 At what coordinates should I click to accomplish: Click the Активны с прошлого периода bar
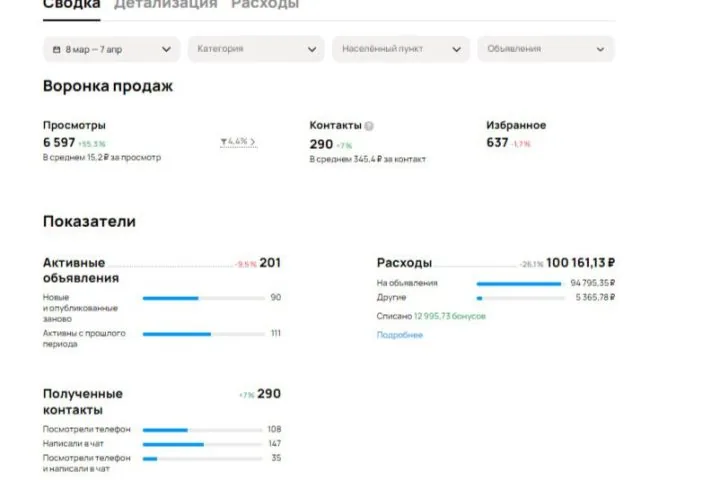[x=204, y=334]
